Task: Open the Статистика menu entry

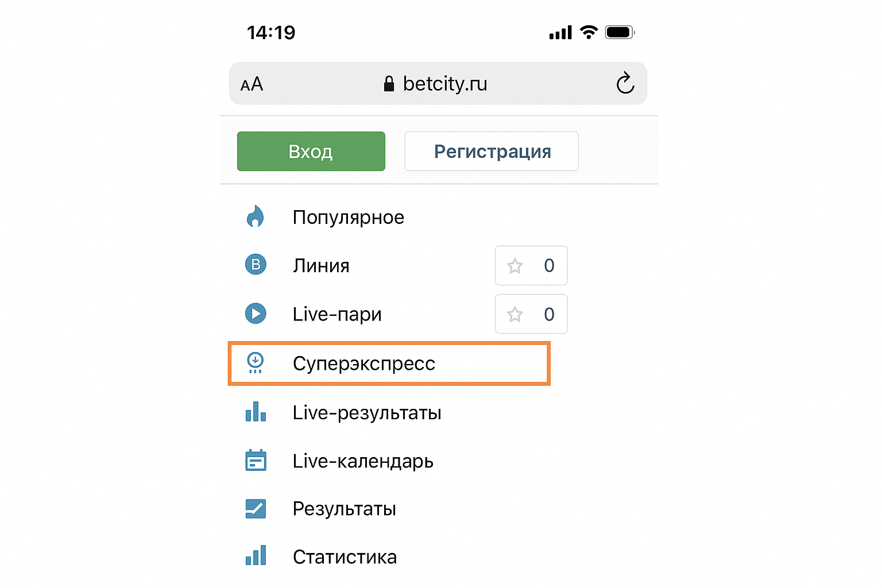Action: [x=345, y=557]
